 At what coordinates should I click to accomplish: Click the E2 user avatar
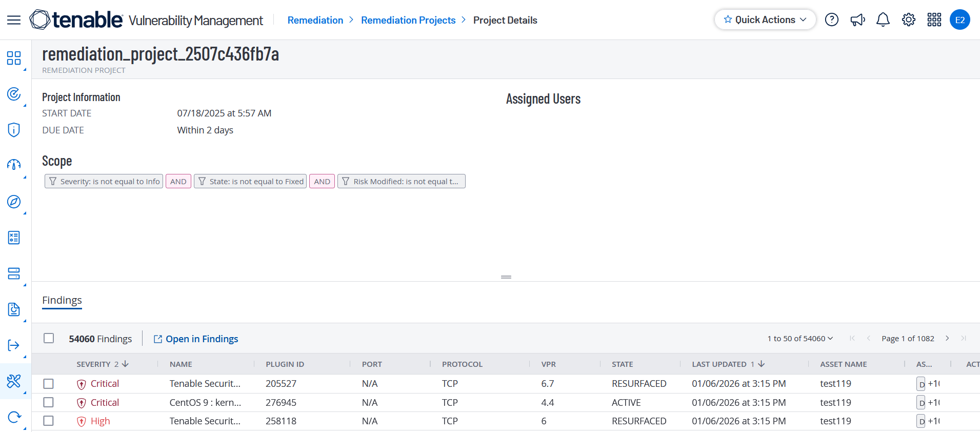click(959, 20)
